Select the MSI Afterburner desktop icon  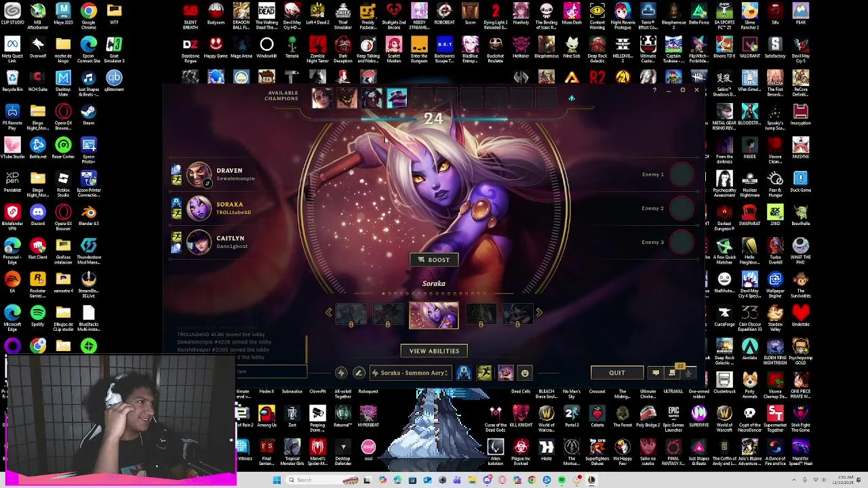click(38, 15)
